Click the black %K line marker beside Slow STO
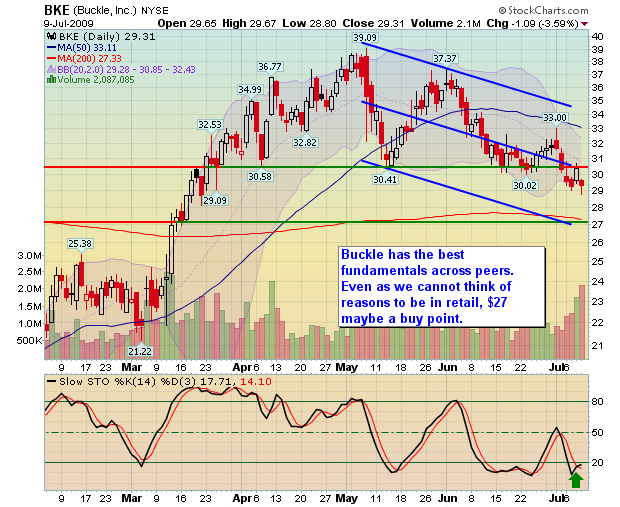Screen dimensions: 620x507 52,382
